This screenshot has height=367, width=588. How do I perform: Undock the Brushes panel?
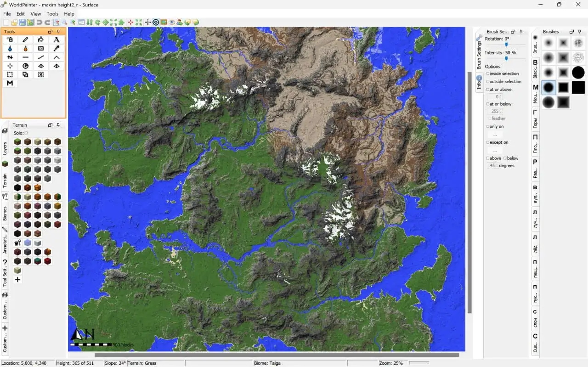click(571, 32)
